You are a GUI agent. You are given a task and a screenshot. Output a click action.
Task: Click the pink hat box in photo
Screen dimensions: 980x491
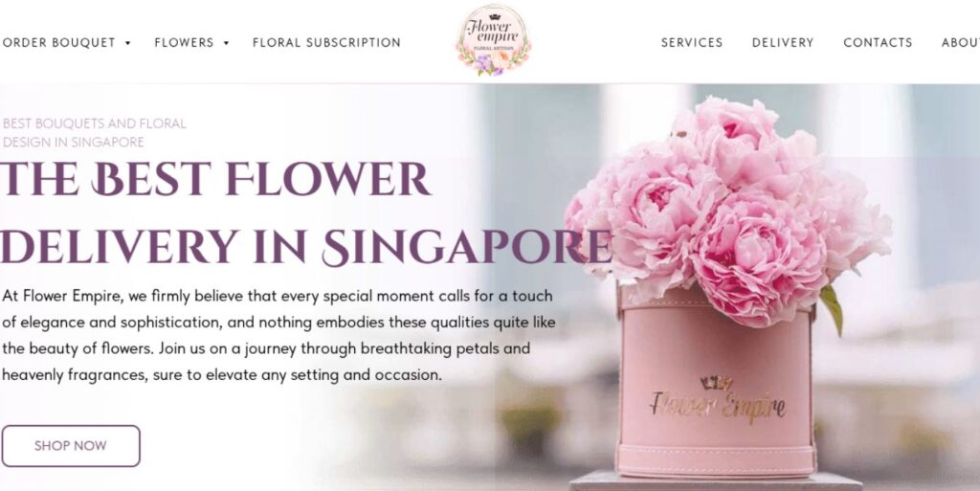tap(716, 382)
